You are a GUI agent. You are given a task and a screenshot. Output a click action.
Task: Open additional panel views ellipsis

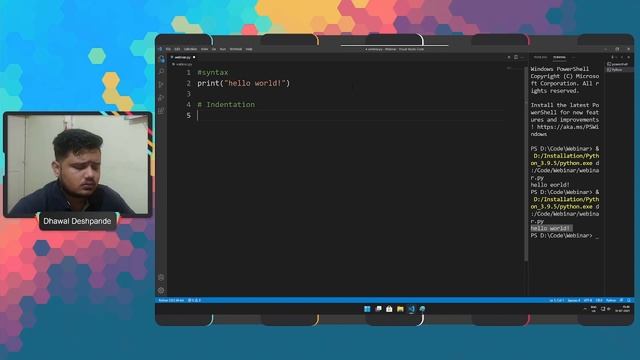[x=573, y=57]
